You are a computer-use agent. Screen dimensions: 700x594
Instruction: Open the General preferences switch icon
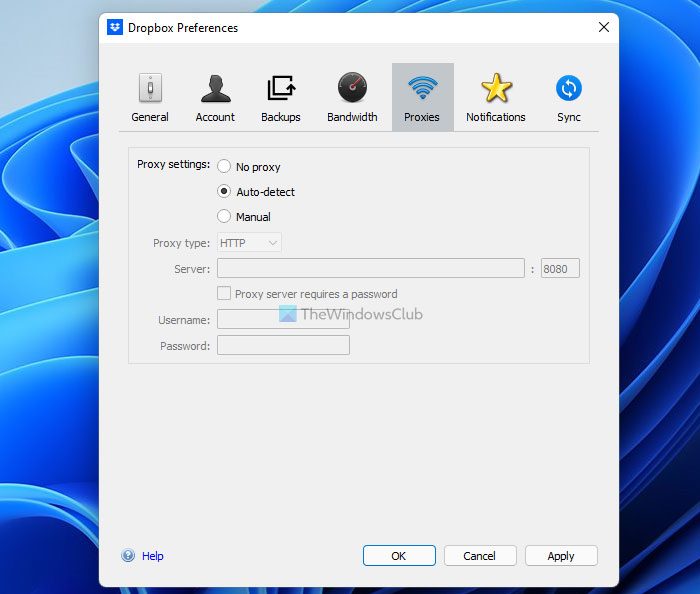pos(150,89)
